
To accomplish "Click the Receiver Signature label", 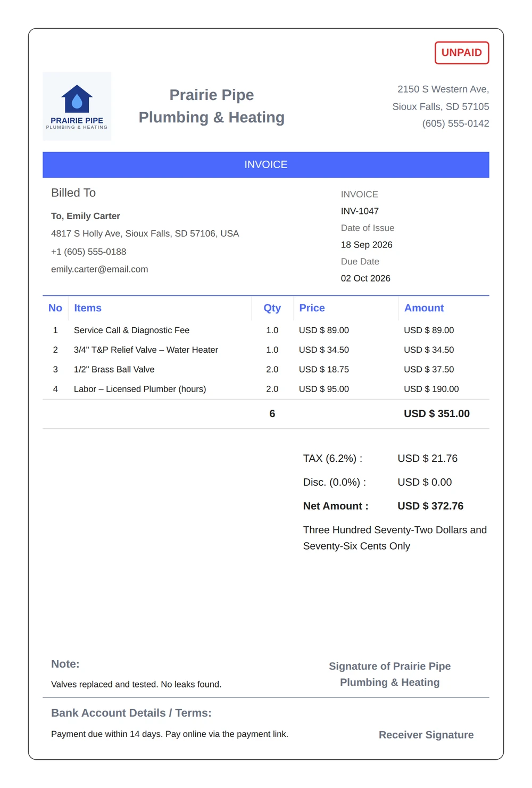I will (426, 735).
